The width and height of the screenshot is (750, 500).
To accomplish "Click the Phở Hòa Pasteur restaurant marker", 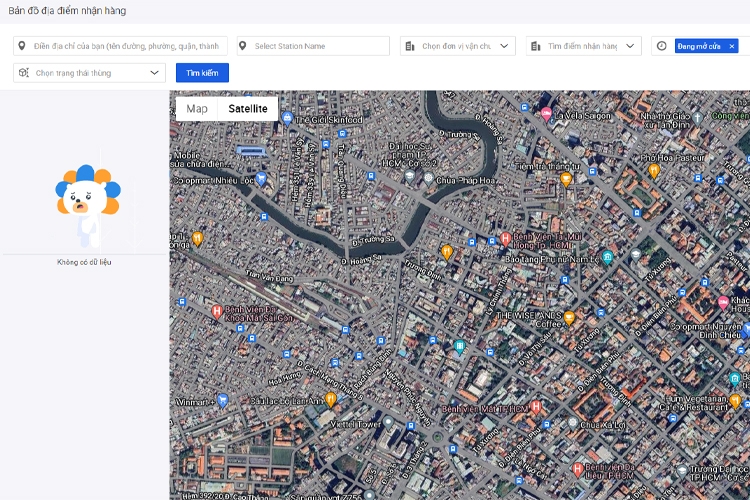I will (x=654, y=171).
